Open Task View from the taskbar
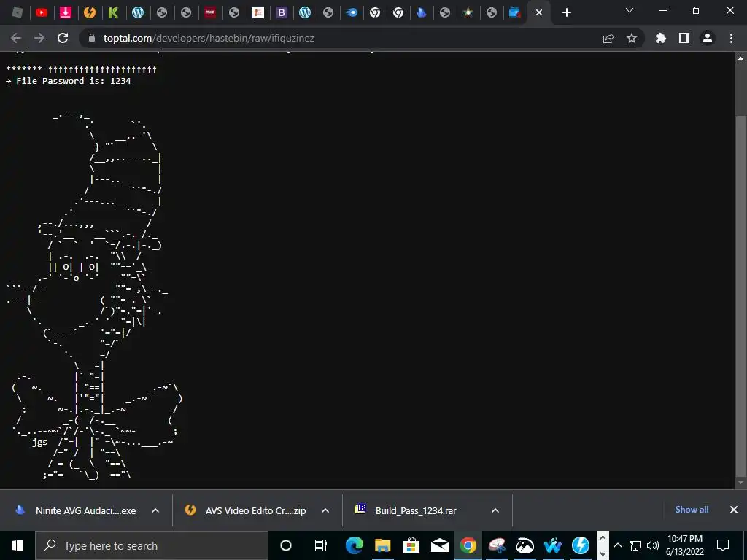This screenshot has height=560, width=747. point(321,545)
